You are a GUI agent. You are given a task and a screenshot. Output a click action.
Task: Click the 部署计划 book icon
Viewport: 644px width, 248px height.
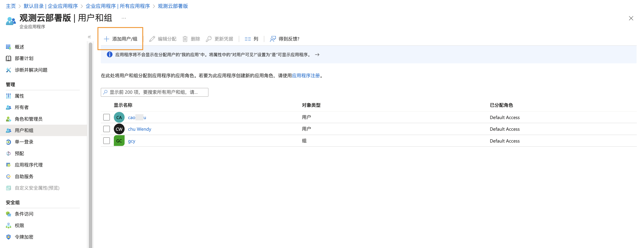[x=9, y=58]
